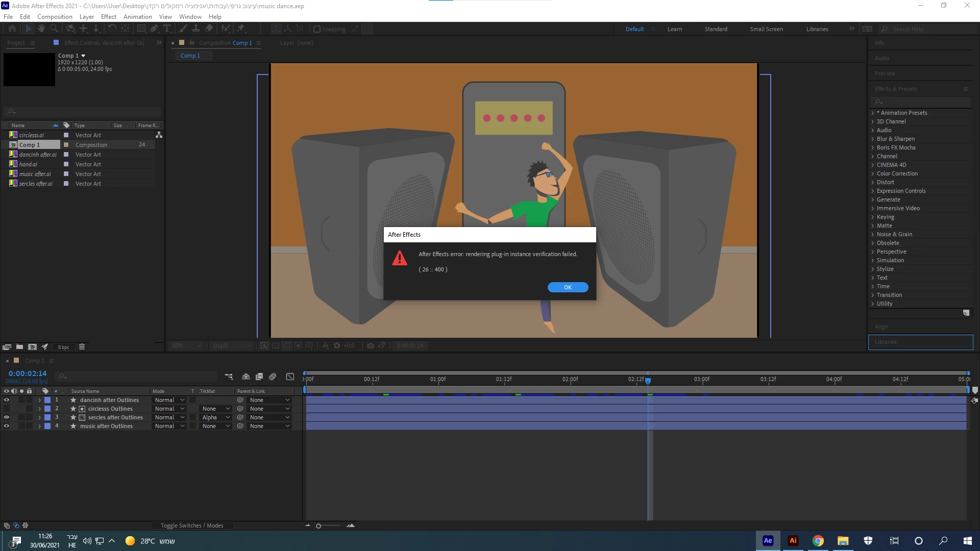Viewport: 980px width, 551px height.
Task: Expand music after Outlines layer properties
Action: coord(39,426)
